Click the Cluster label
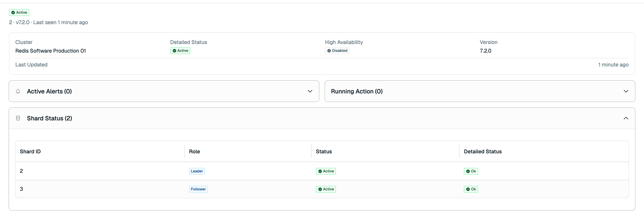Viewport: 644px width, 218px height. (24, 42)
